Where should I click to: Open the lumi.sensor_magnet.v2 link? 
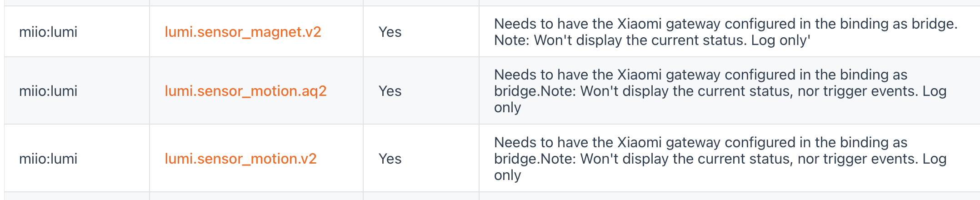click(x=243, y=32)
